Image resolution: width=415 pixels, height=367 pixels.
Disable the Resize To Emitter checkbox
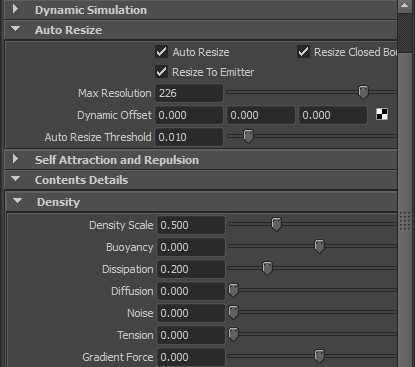point(162,72)
